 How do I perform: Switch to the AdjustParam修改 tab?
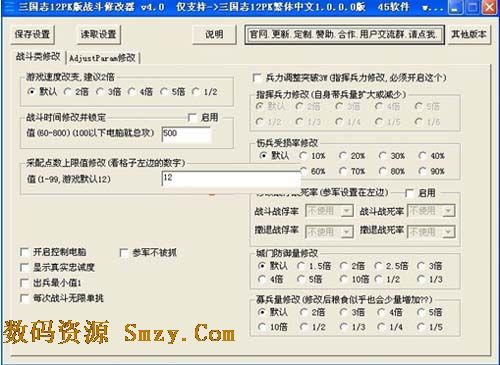coord(102,58)
